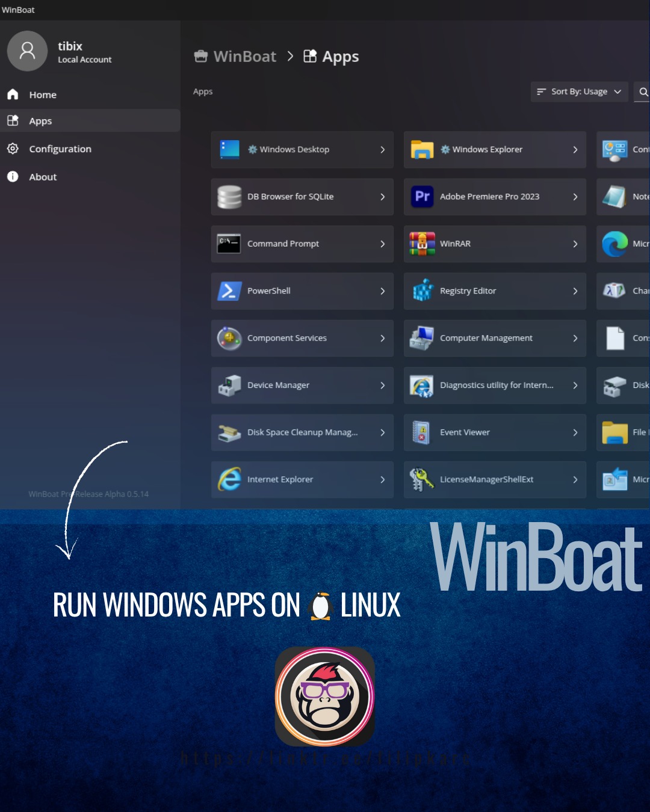Launch the Component Services app label
The width and height of the screenshot is (650, 812).
[286, 338]
